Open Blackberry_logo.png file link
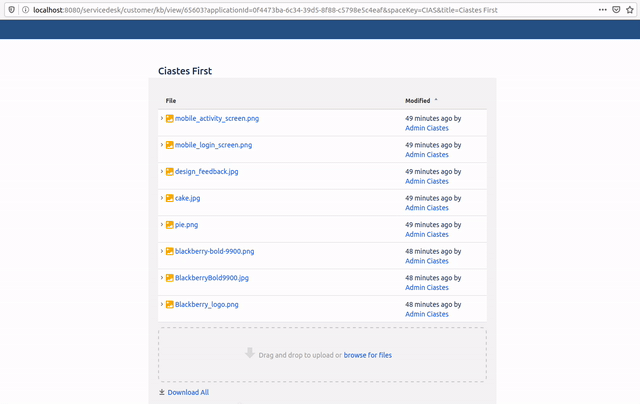The height and width of the screenshot is (404, 640). point(207,304)
